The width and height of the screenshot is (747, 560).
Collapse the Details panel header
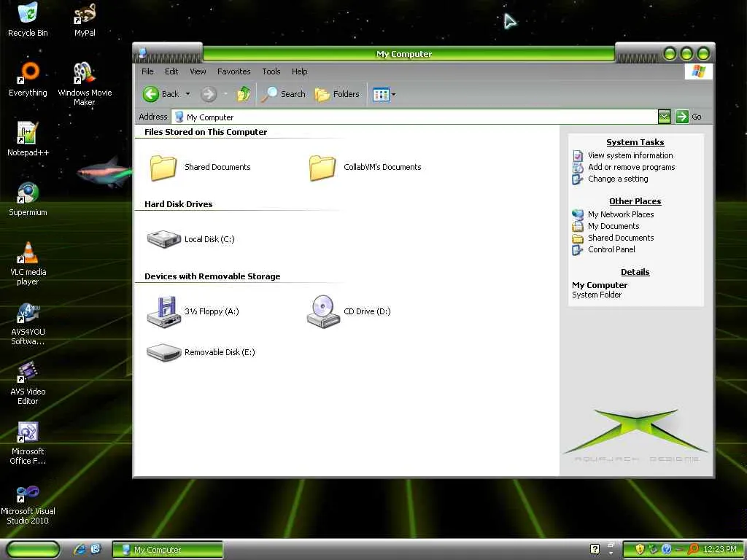tap(635, 272)
